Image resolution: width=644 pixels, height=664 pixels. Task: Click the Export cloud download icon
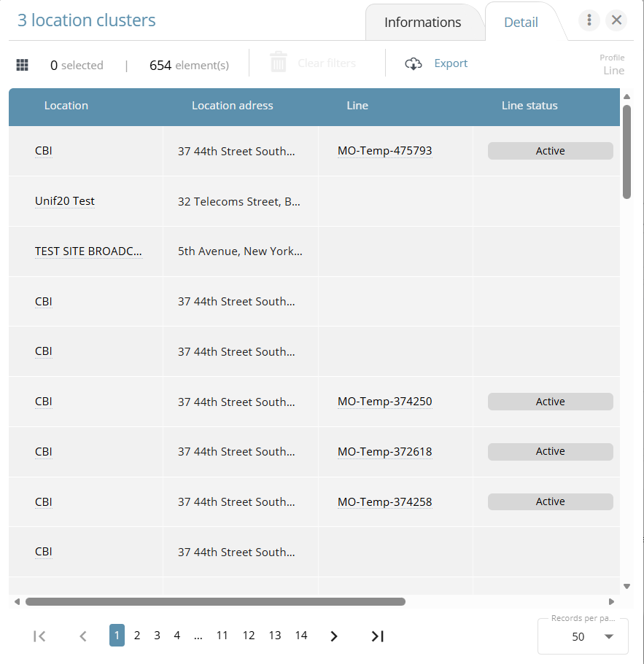pos(414,64)
